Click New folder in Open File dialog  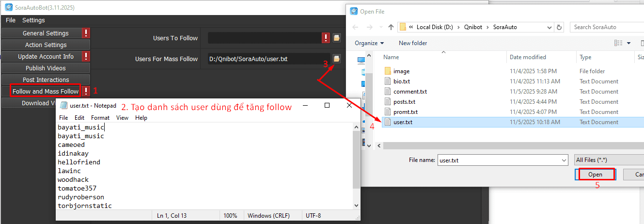(x=413, y=43)
